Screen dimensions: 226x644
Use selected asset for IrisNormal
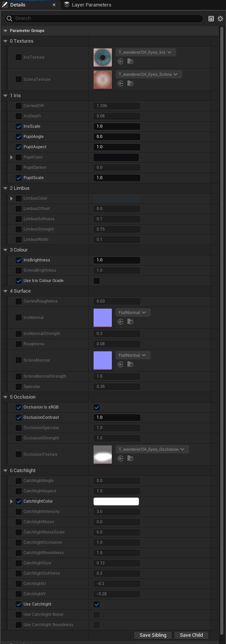click(121, 322)
